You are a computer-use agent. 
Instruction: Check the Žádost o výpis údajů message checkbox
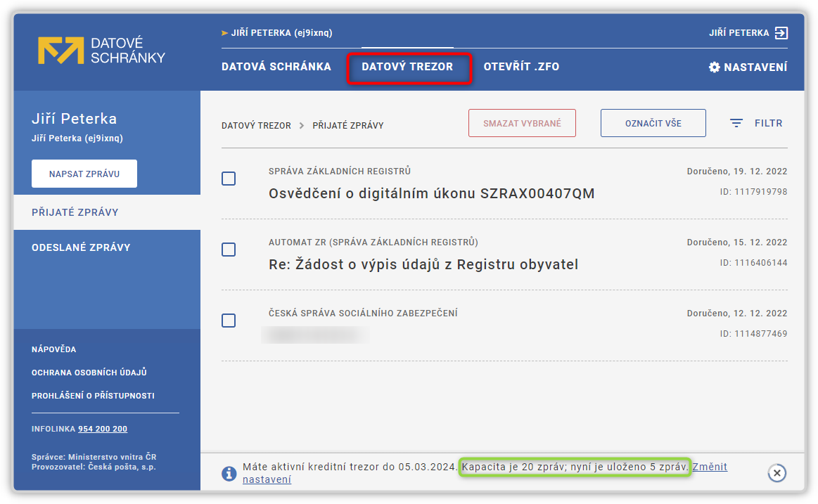(x=229, y=250)
